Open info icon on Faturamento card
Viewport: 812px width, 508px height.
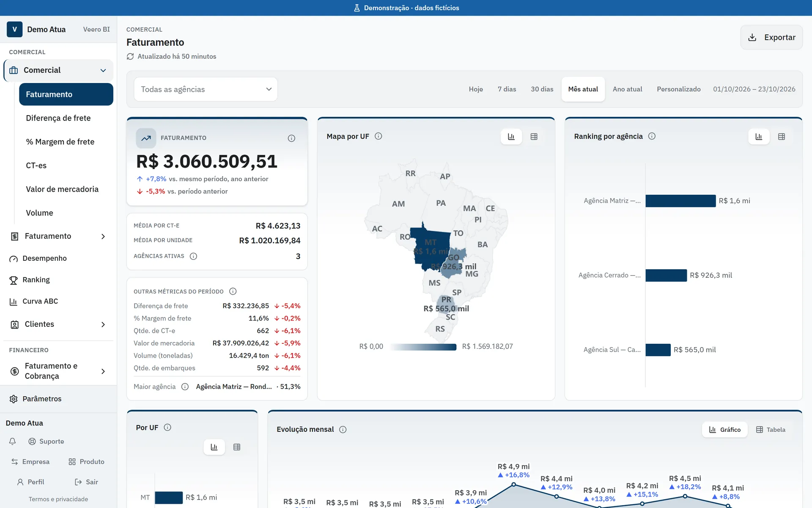pos(291,138)
